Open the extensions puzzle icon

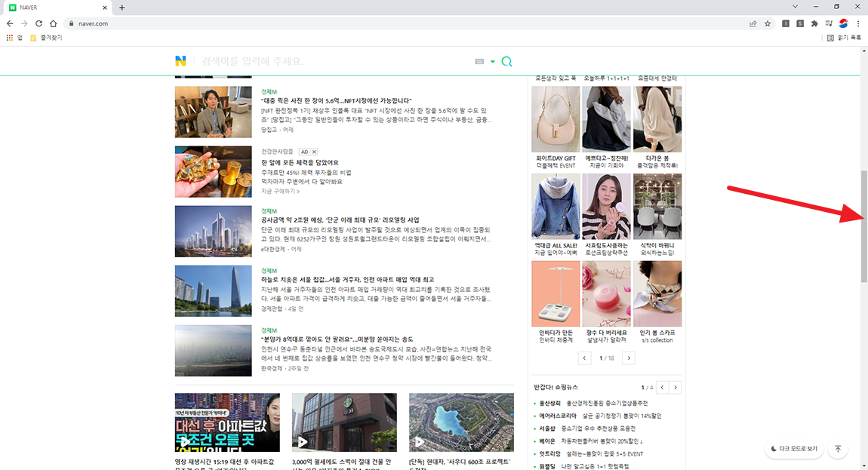[x=814, y=23]
